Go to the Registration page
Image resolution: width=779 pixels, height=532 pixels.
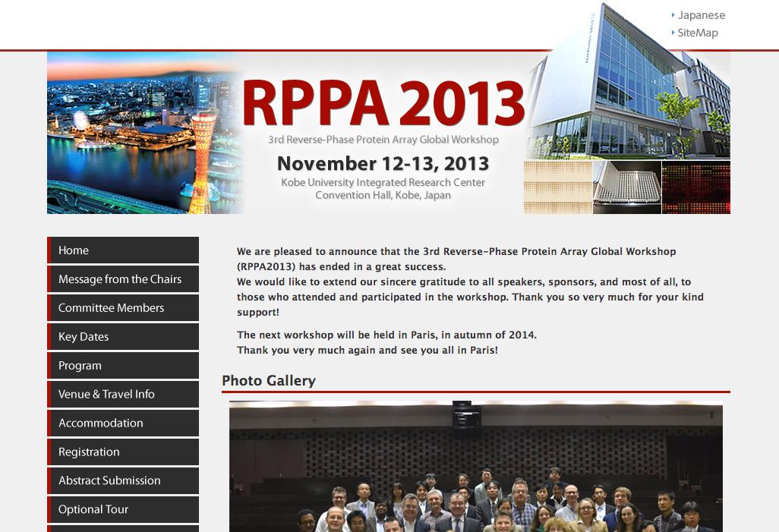point(123,452)
